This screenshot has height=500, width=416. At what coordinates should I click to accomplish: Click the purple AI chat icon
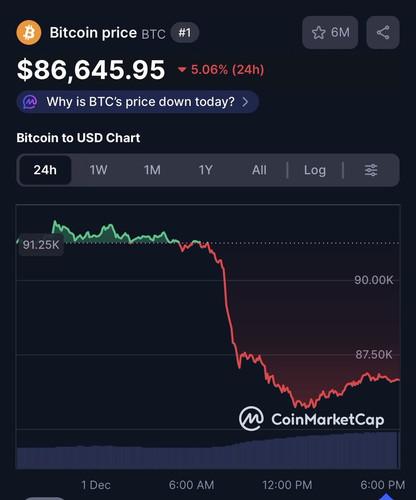(30, 102)
